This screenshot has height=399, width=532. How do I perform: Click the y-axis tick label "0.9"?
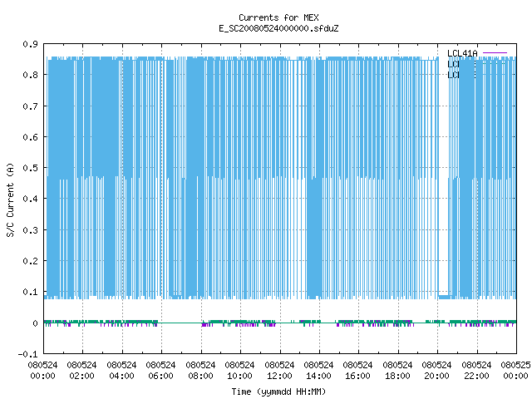click(x=30, y=44)
